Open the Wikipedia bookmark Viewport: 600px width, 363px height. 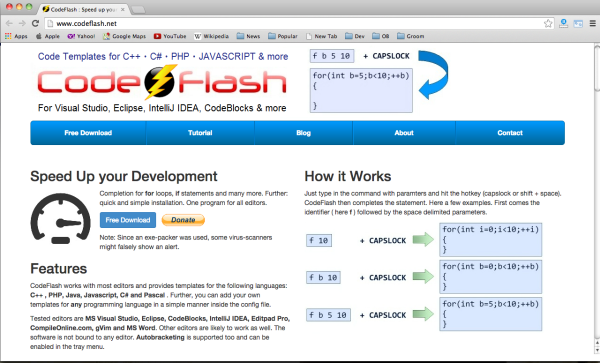point(211,36)
